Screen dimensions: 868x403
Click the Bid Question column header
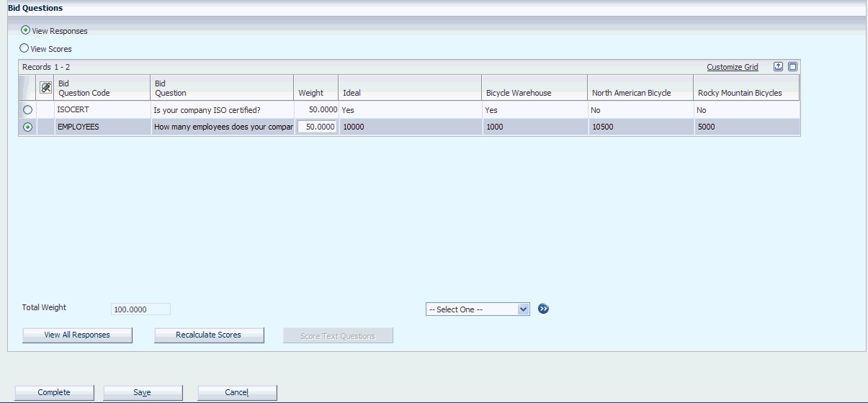pyautogui.click(x=222, y=88)
